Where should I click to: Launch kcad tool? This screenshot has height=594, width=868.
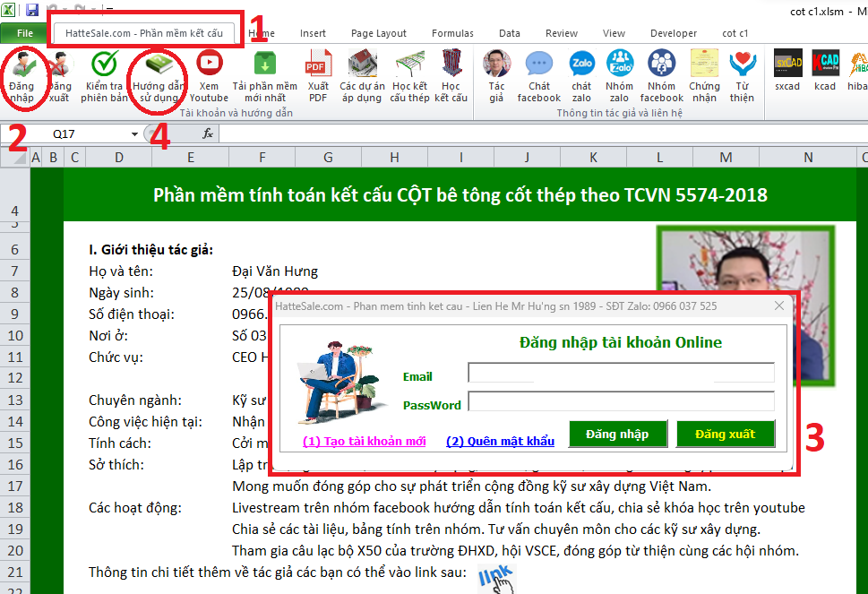[825, 71]
